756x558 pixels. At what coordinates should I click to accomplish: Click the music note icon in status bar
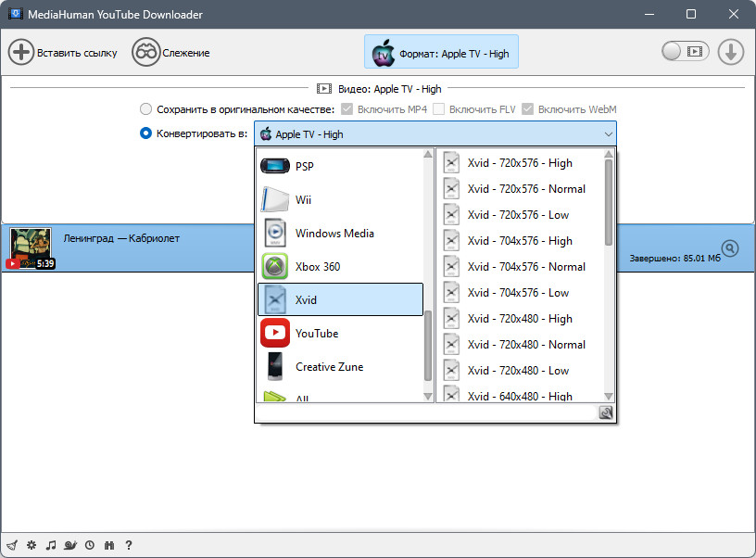51,545
